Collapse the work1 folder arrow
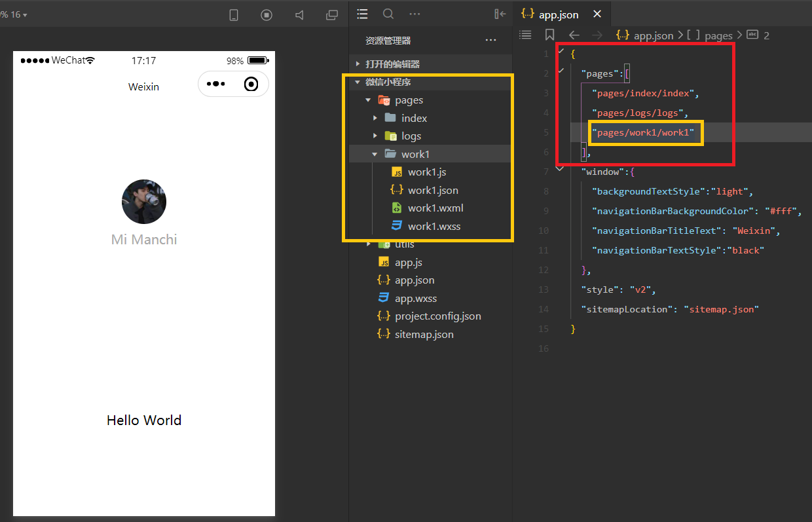Screen dimensions: 812x522 click(375, 154)
